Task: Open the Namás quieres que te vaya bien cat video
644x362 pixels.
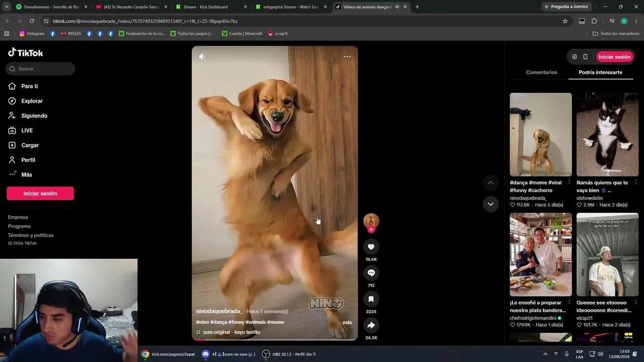Action: pos(607,135)
